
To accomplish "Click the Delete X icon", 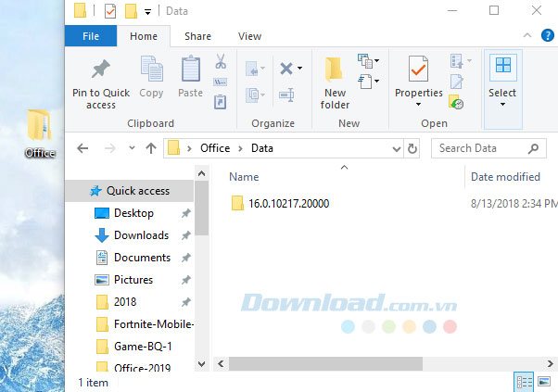I will tap(286, 69).
